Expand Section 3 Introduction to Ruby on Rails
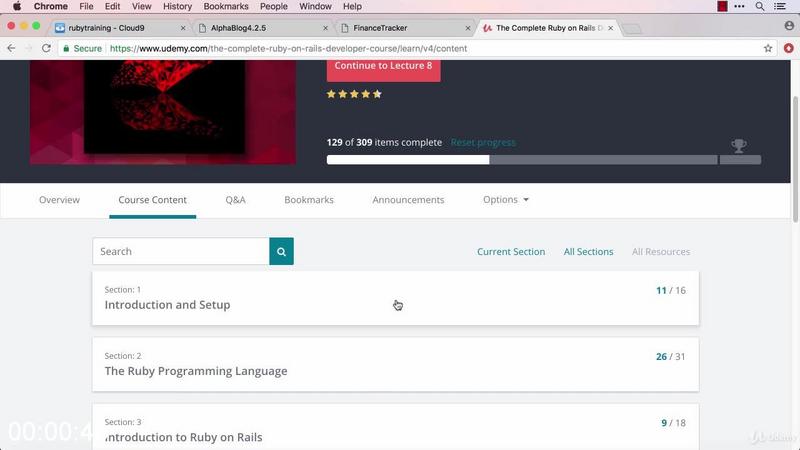The height and width of the screenshot is (450, 800). pos(395,428)
